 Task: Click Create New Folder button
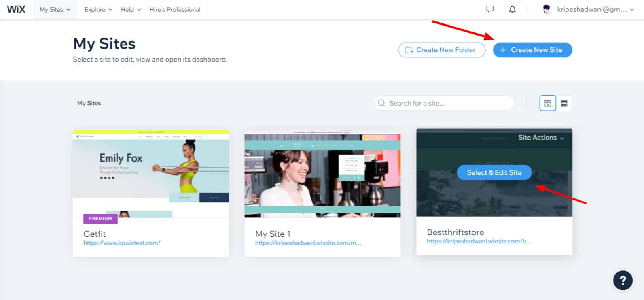click(442, 50)
